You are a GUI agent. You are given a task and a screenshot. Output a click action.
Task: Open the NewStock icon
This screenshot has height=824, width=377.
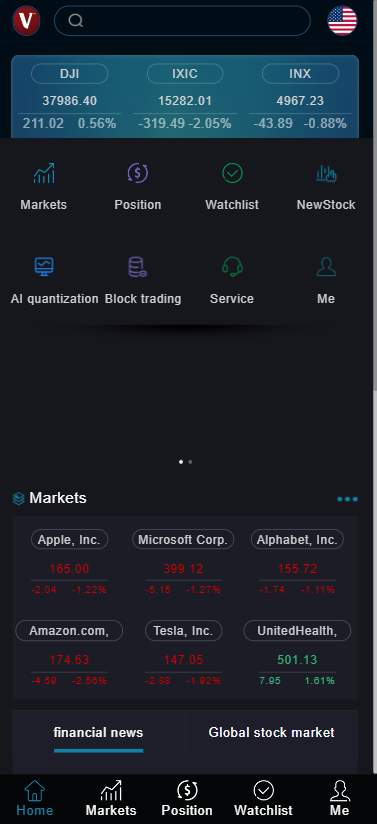[326, 173]
